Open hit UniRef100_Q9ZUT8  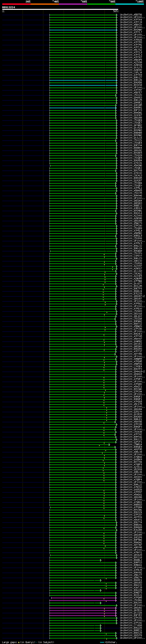tap(131, 636)
